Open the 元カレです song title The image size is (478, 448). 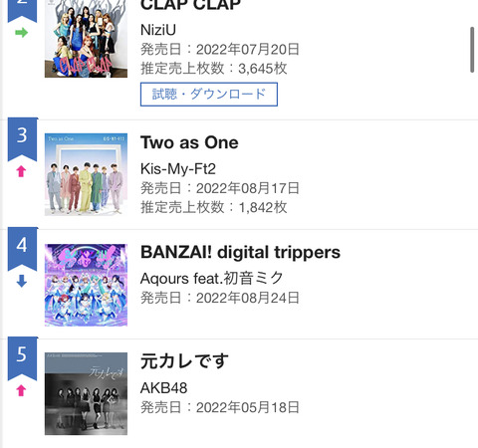tap(184, 361)
